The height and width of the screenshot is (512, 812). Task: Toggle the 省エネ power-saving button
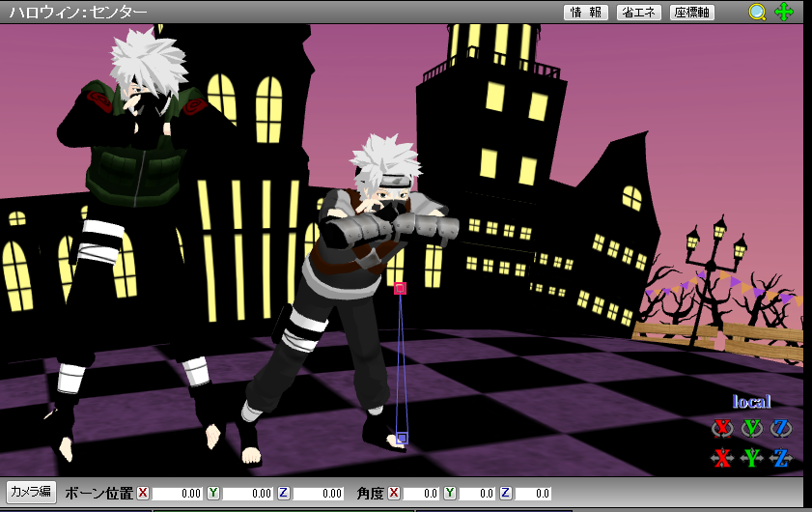tap(638, 12)
